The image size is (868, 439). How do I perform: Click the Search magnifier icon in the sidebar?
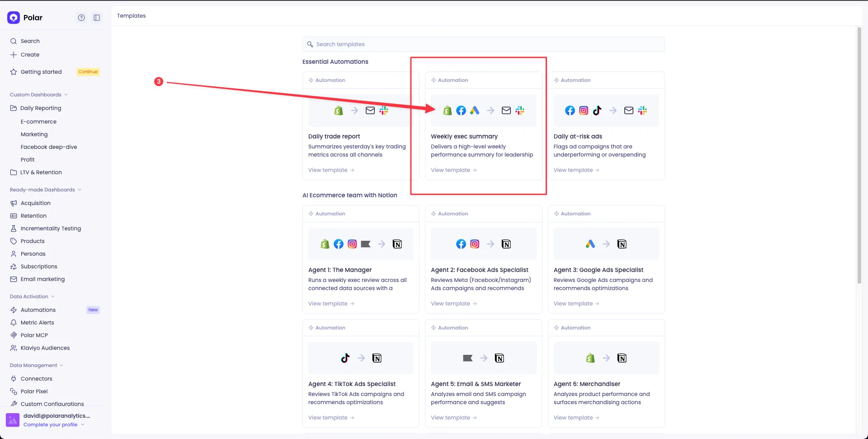(14, 41)
